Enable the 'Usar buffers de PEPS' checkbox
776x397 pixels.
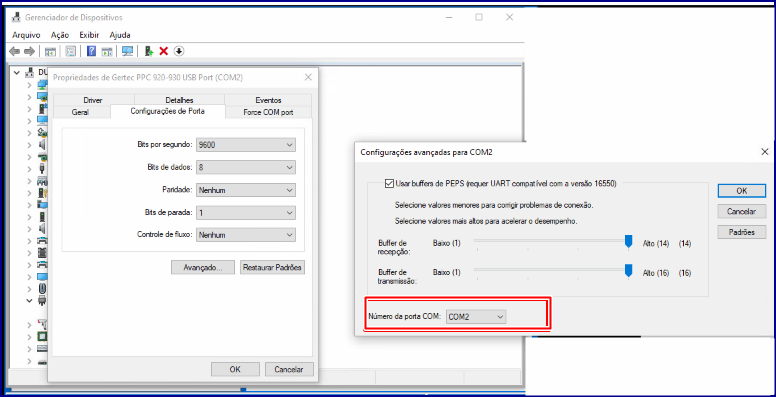coord(388,183)
